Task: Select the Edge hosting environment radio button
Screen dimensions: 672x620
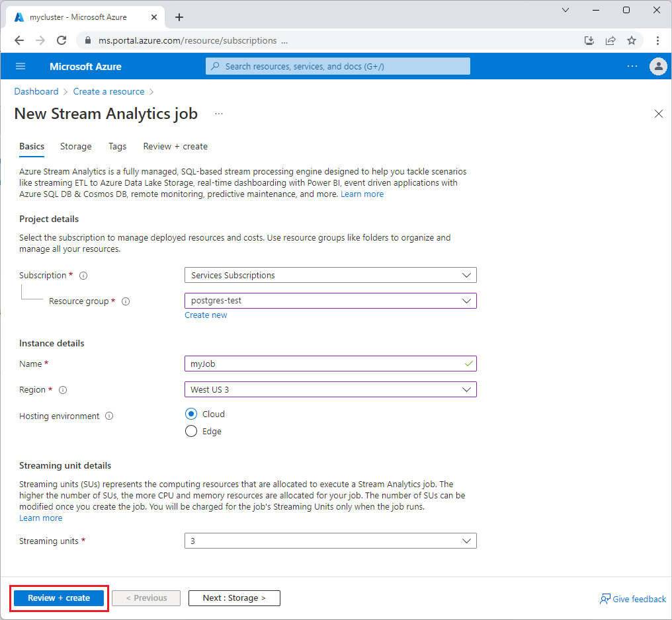Action: point(191,431)
